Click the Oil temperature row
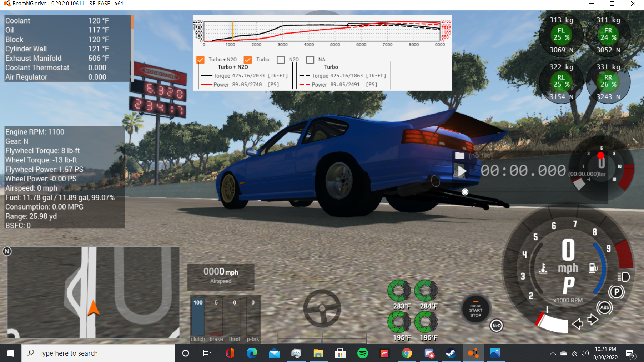Image resolution: width=644 pixels, height=362 pixels. [x=67, y=30]
